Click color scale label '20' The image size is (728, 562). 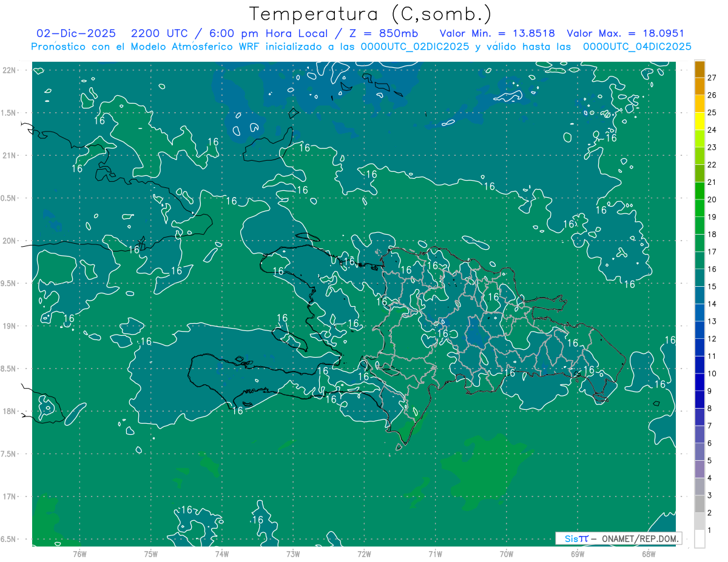coord(712,199)
